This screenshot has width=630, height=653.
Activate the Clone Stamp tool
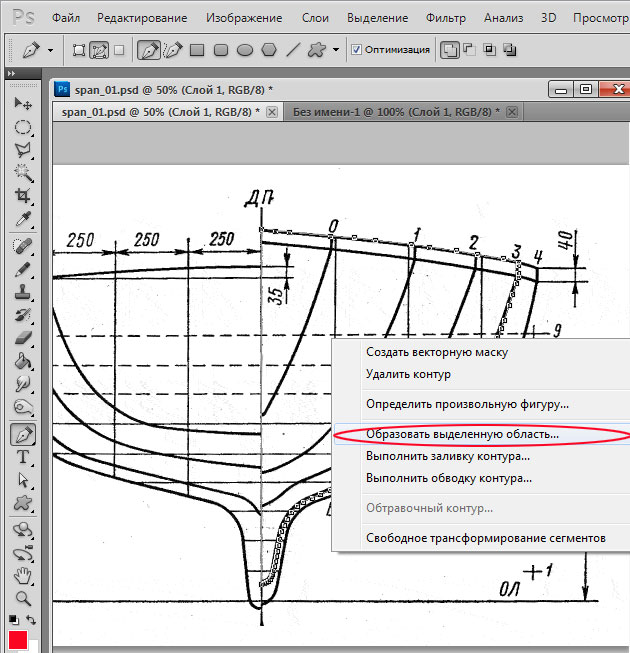click(x=22, y=292)
